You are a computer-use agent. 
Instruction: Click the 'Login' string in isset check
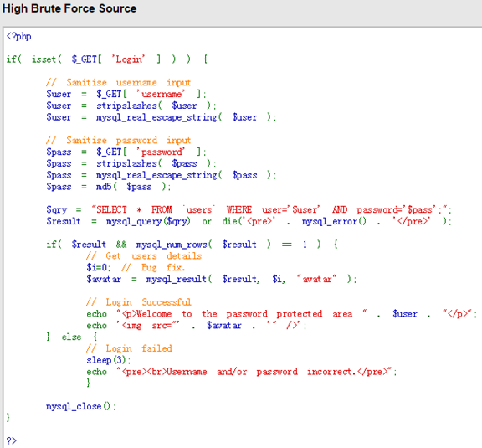point(129,59)
